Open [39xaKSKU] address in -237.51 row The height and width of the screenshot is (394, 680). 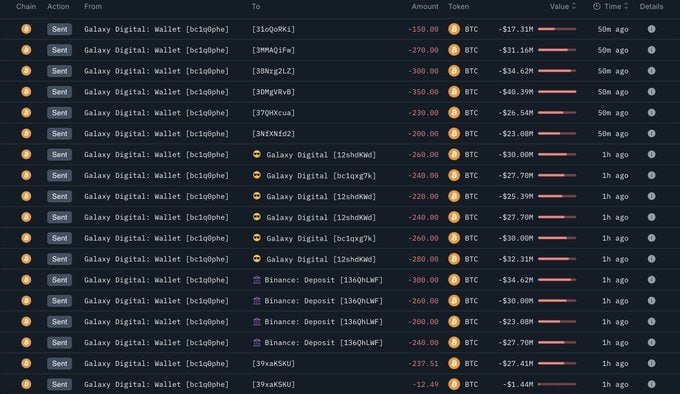click(273, 363)
